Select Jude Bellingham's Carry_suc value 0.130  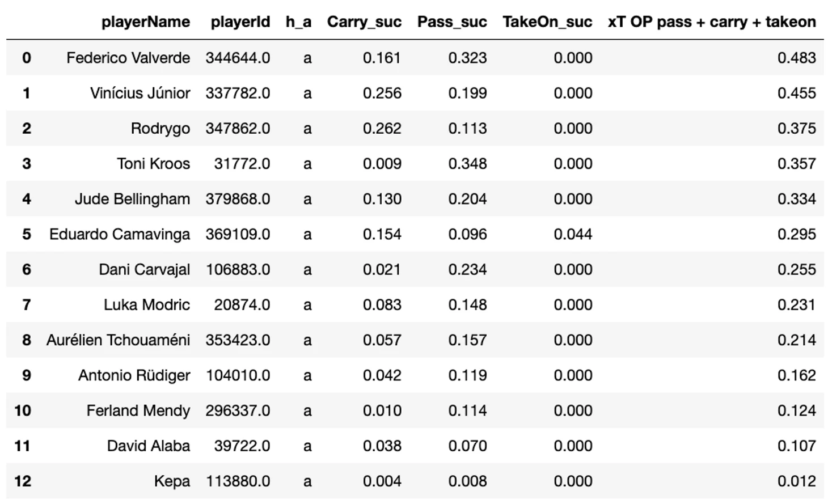coord(382,199)
